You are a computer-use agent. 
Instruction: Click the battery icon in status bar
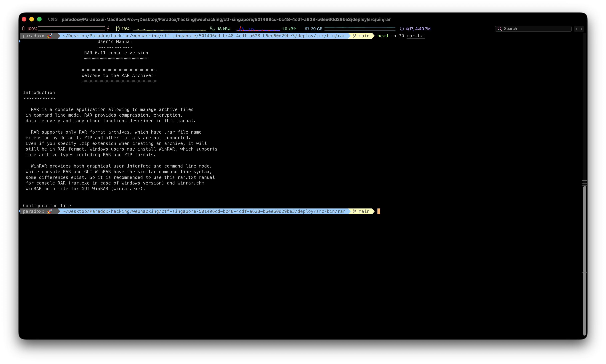(x=23, y=29)
